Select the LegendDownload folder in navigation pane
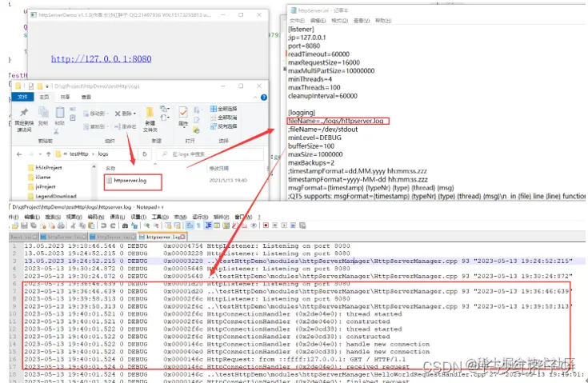 pos(53,196)
